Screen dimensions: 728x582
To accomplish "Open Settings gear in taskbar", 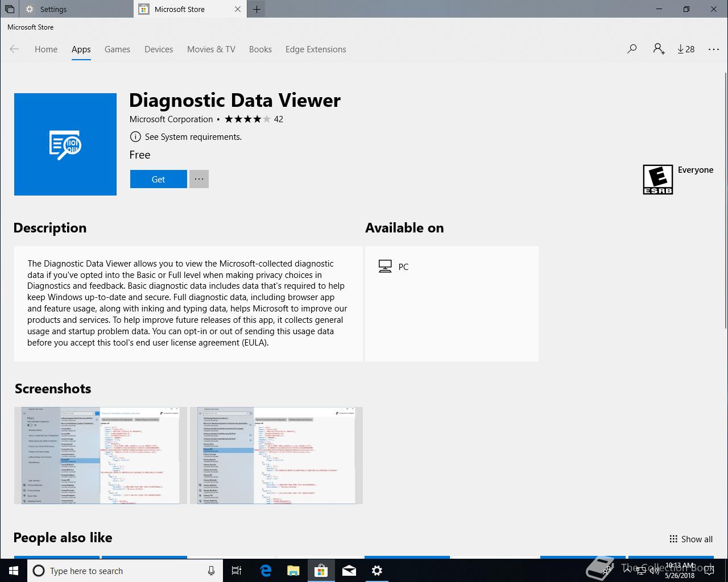I will [377, 571].
